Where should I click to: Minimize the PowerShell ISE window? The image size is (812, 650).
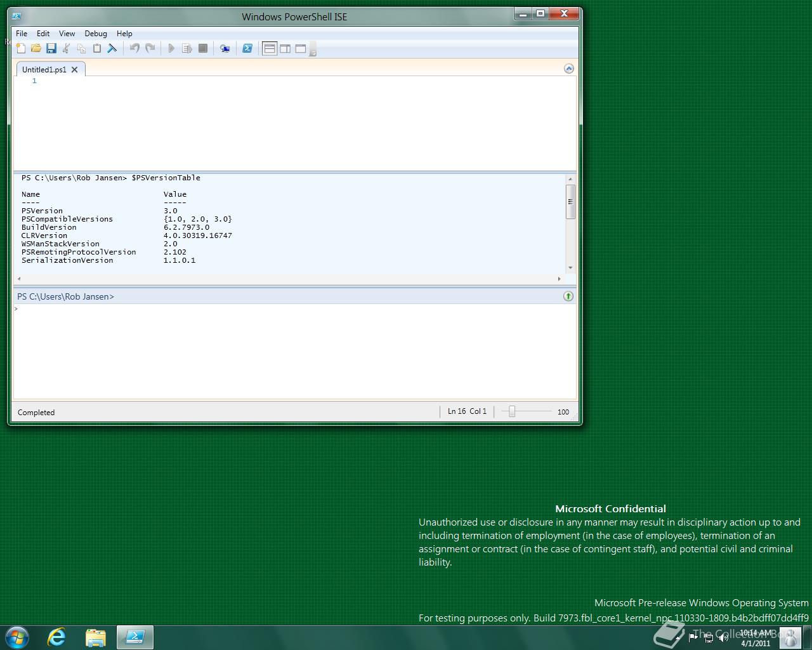point(523,13)
